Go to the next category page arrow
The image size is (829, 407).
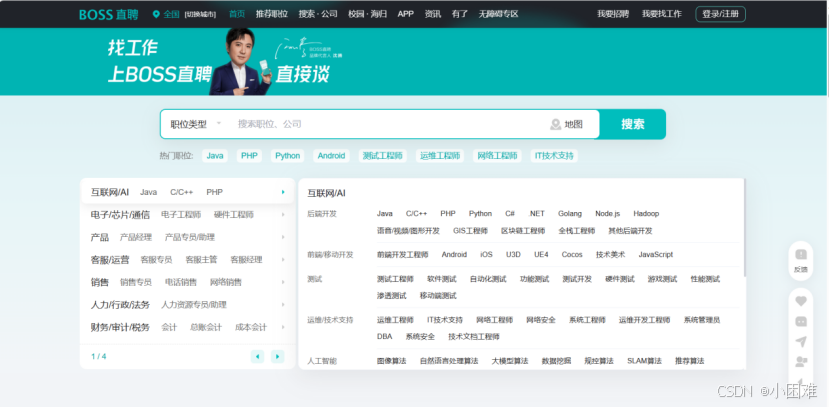tap(278, 356)
